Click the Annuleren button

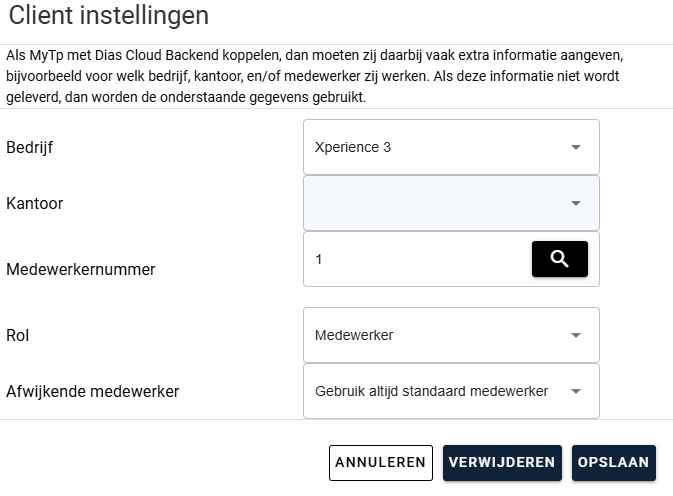point(381,463)
